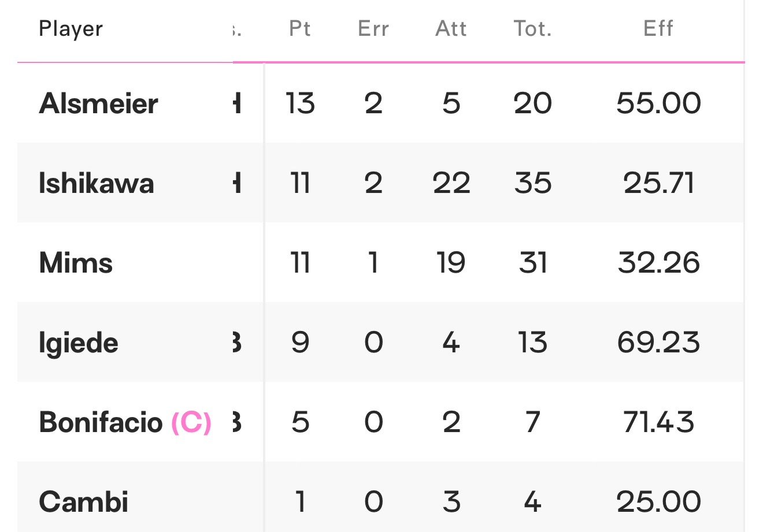Sort table by Att column header

451,29
